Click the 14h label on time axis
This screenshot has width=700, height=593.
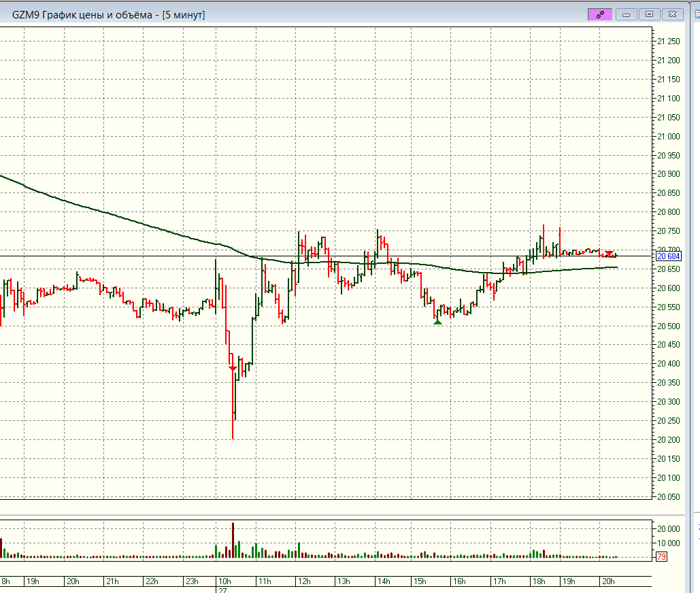(x=384, y=581)
